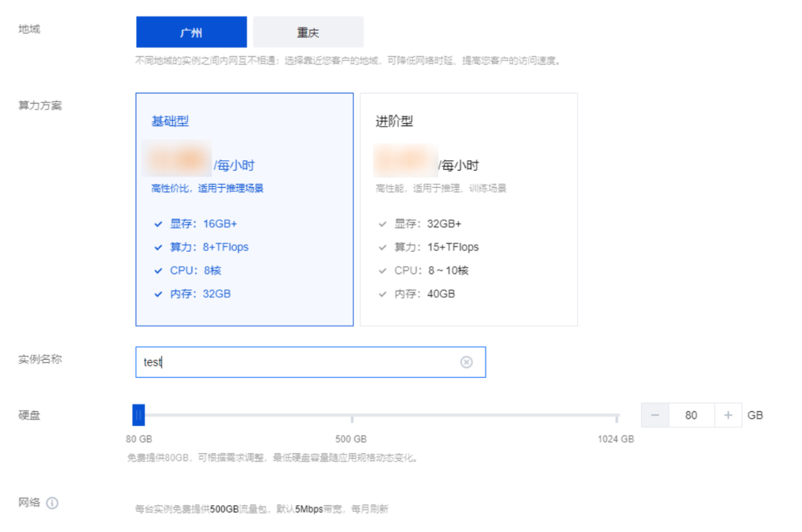This screenshot has height=532, width=802.
Task: Click the 实例名称 field label
Action: 40,359
